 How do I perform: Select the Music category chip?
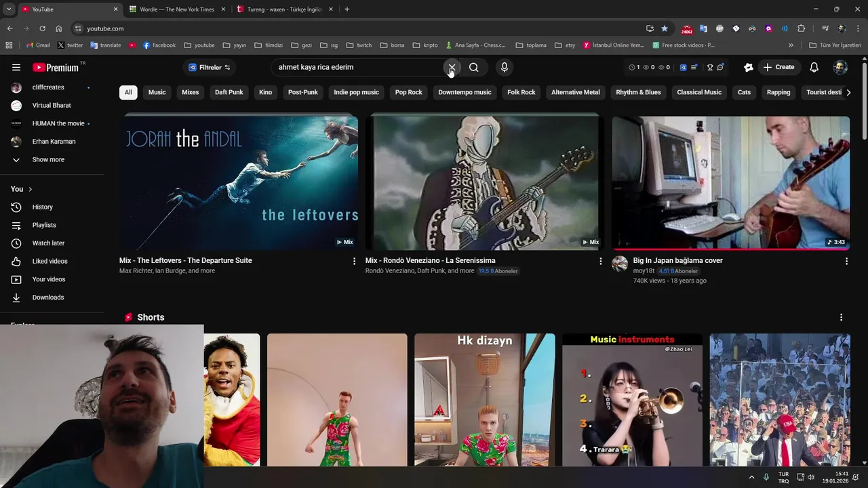tap(157, 92)
